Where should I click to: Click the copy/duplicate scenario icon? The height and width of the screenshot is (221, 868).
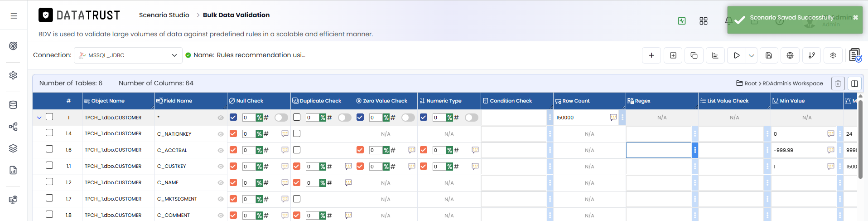[694, 55]
